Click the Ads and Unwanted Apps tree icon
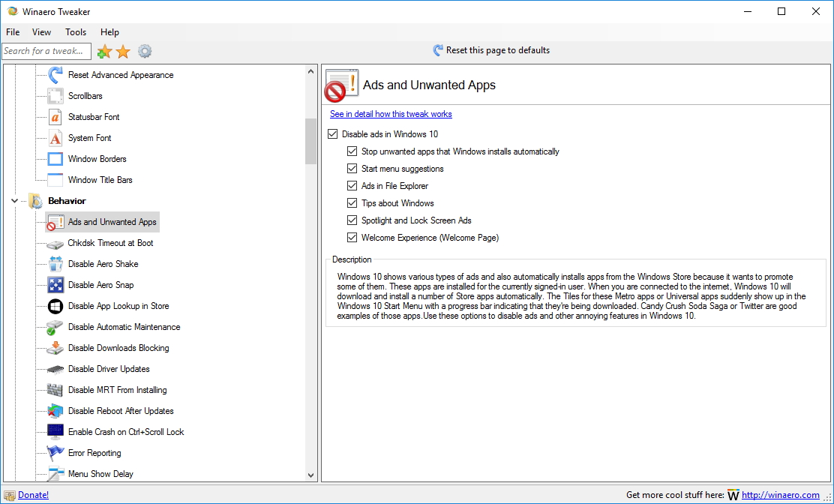834x504 pixels. tap(55, 222)
